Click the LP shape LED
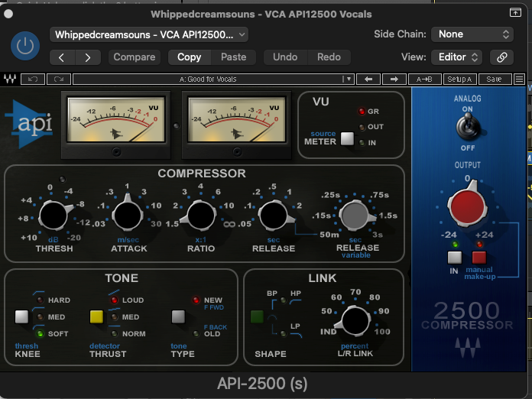This screenshot has height=399, width=532. (x=284, y=334)
